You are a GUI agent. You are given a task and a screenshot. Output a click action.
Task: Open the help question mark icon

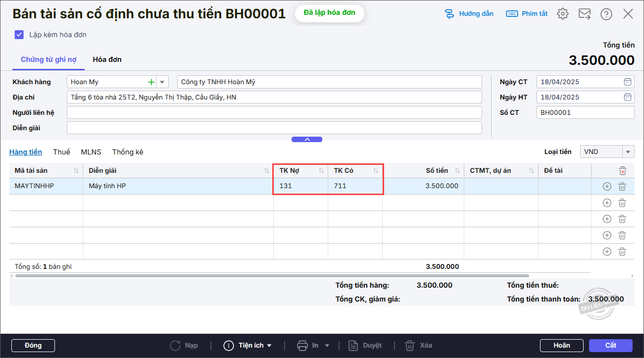coord(606,14)
